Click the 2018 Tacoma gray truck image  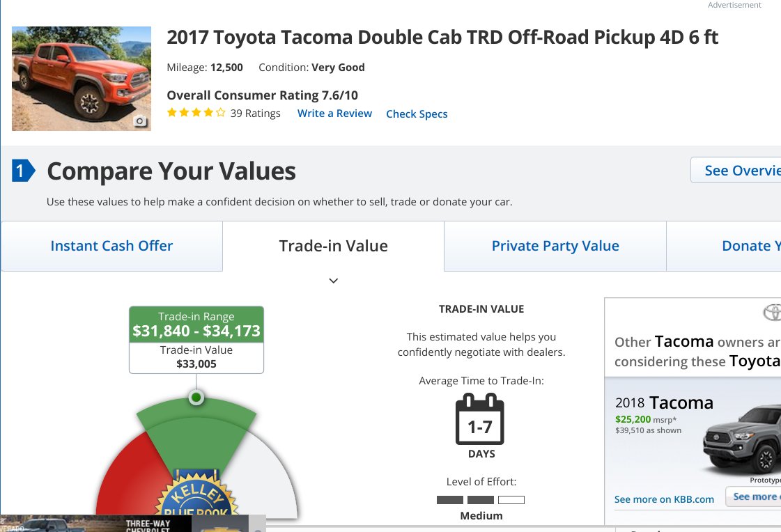742,439
